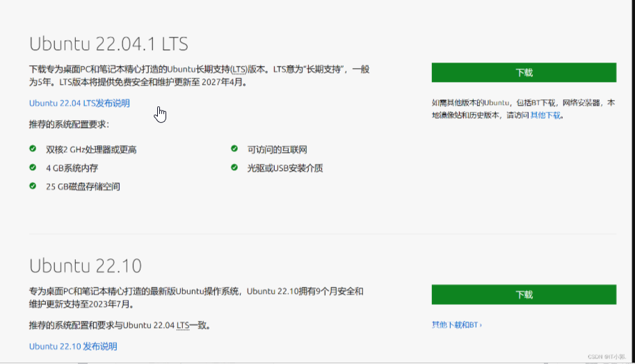Click the underlined LTS in 与Ubuntu 22.04 LTS一致
Image resolution: width=635 pixels, height=364 pixels.
(183, 325)
